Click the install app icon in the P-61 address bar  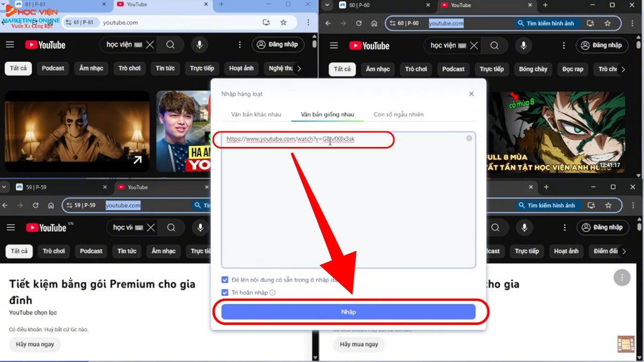click(x=266, y=23)
